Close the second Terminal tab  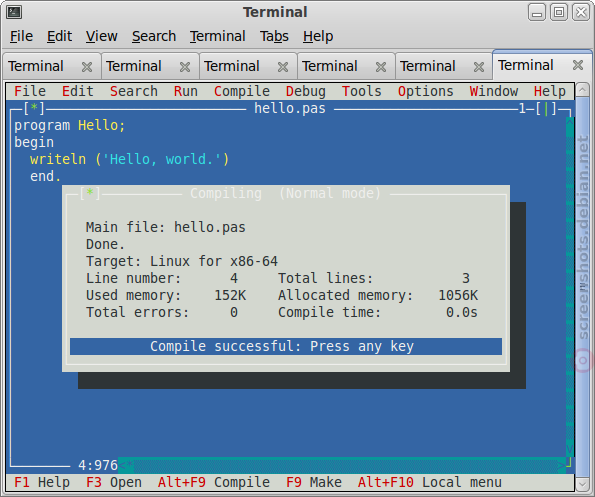tap(185, 67)
